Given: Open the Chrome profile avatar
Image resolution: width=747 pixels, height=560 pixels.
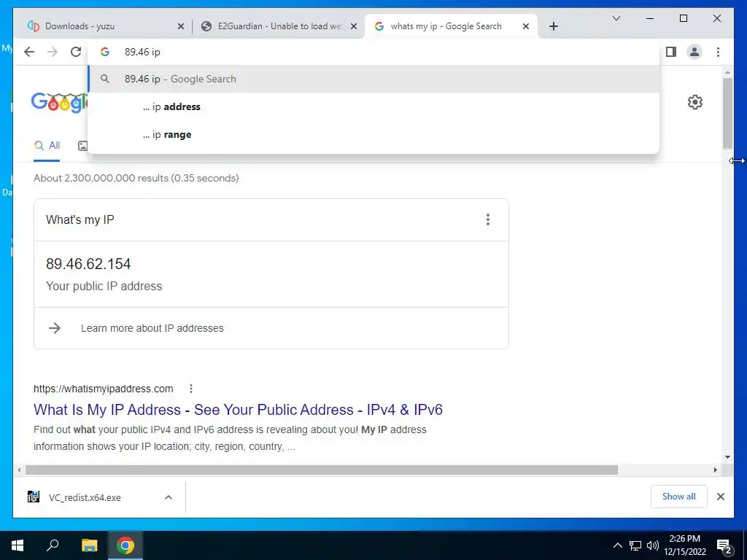Looking at the screenshot, I should pyautogui.click(x=694, y=52).
